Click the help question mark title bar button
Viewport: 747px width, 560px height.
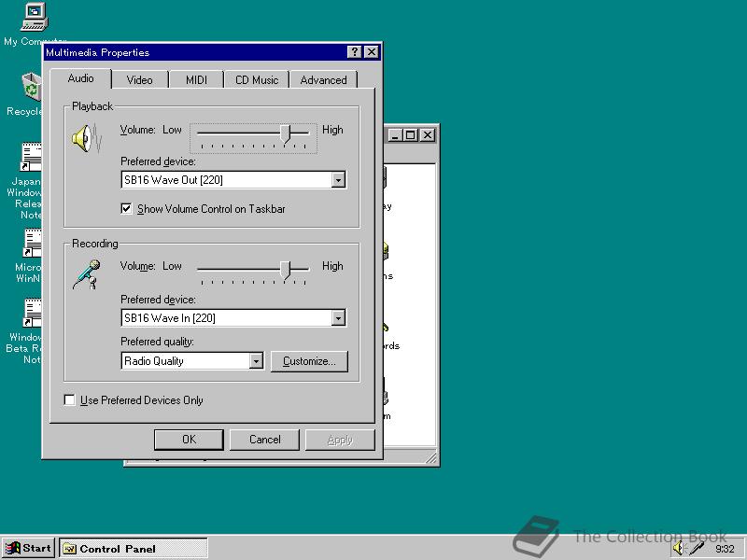click(354, 52)
